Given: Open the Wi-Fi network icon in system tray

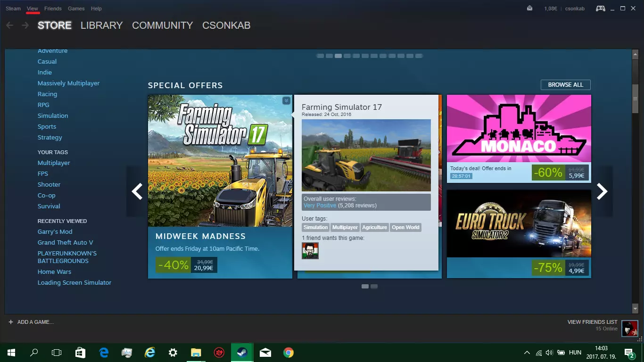Looking at the screenshot, I should click(x=539, y=353).
